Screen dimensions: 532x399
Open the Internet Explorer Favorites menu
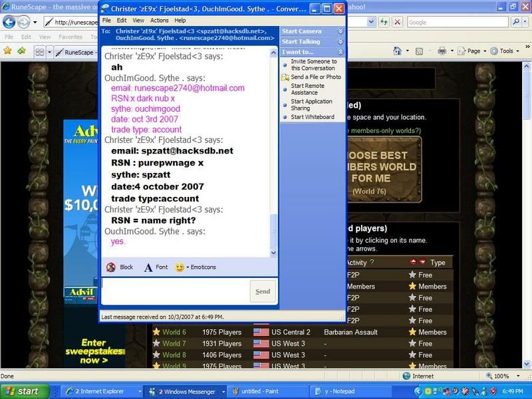70,37
